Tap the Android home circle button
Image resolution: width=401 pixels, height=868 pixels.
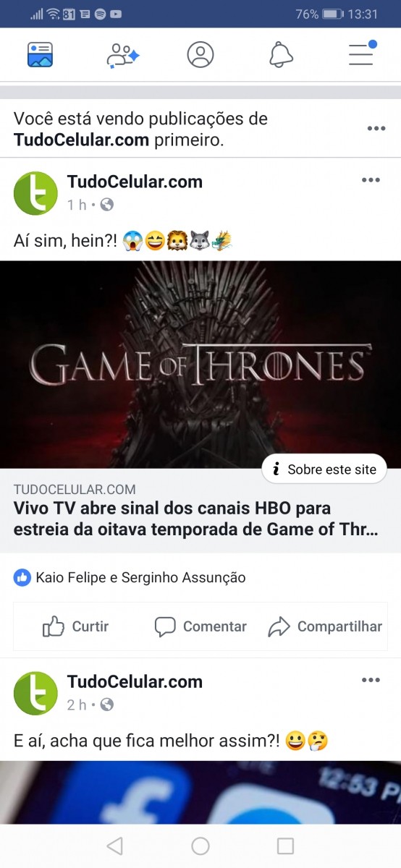(x=200, y=846)
